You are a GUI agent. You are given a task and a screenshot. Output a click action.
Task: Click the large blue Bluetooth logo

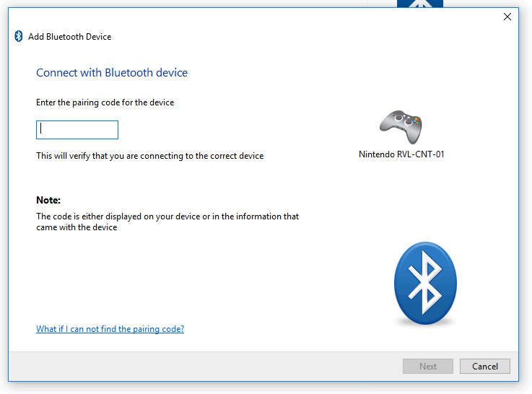point(425,284)
